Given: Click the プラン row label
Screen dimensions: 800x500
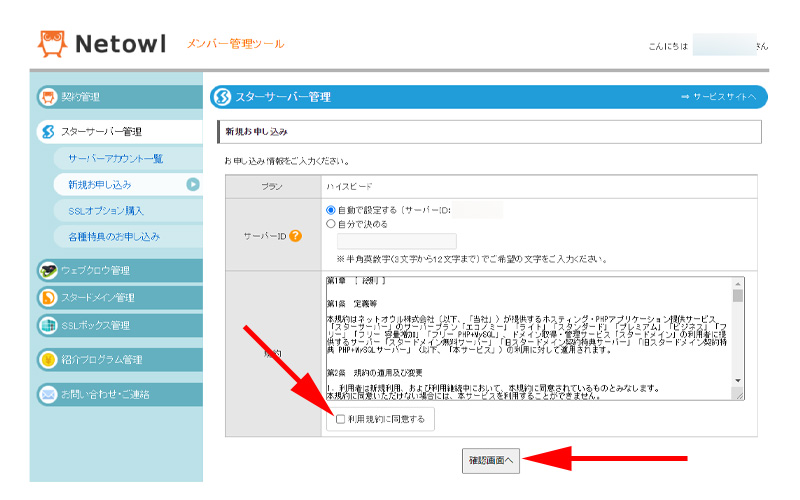Looking at the screenshot, I should pyautogui.click(x=273, y=187).
